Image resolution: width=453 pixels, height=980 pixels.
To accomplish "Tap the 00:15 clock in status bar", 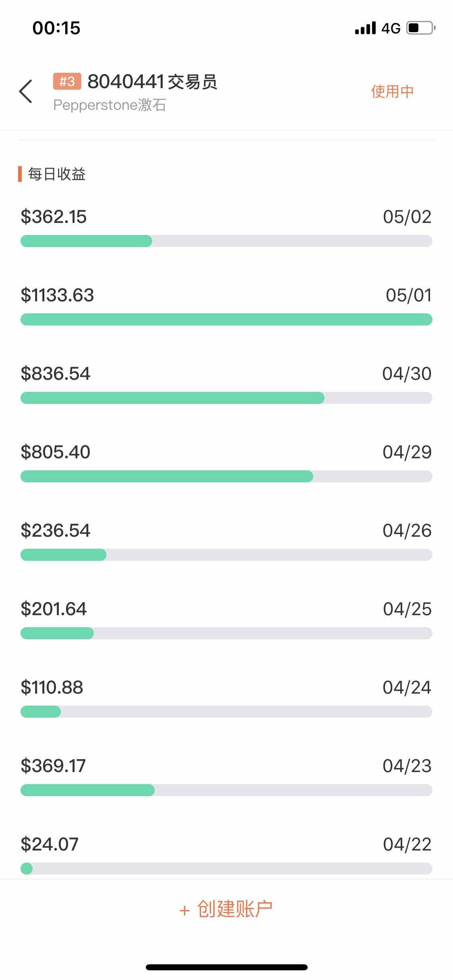I will pyautogui.click(x=56, y=28).
